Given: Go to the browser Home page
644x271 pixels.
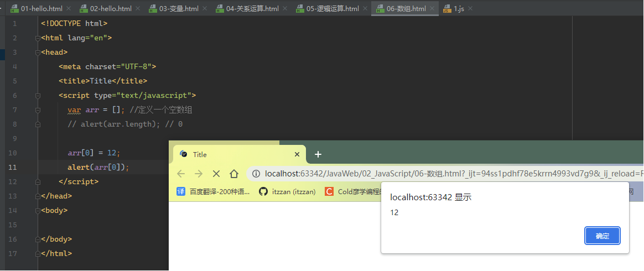Looking at the screenshot, I should coord(234,174).
